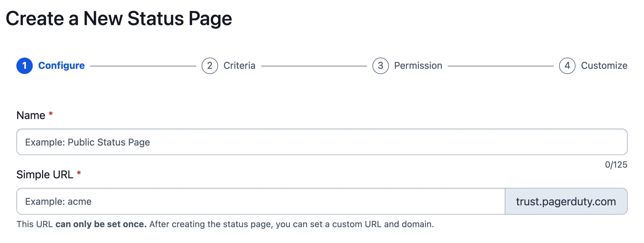Click the Simple URL field label
This screenshot has width=644, height=243.
tap(45, 175)
